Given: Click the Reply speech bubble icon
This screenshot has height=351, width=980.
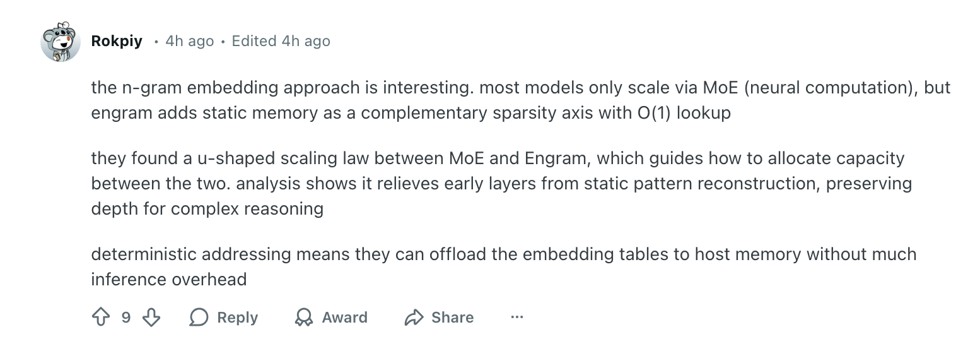Looking at the screenshot, I should pos(199,317).
